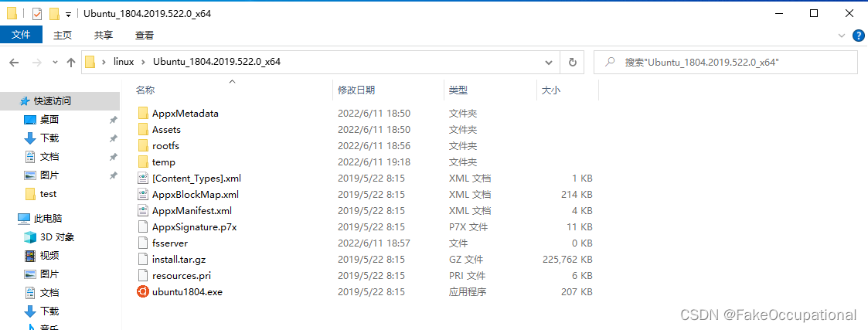Click the 214 KB size value

[577, 194]
